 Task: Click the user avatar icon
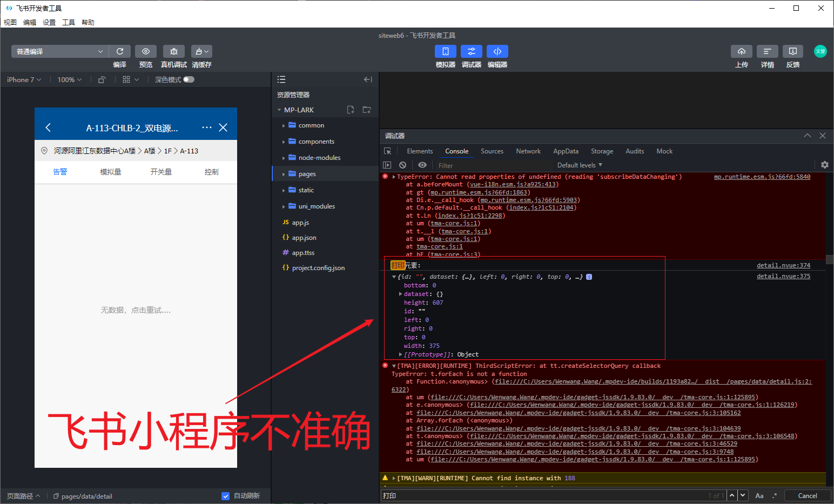coord(820,51)
